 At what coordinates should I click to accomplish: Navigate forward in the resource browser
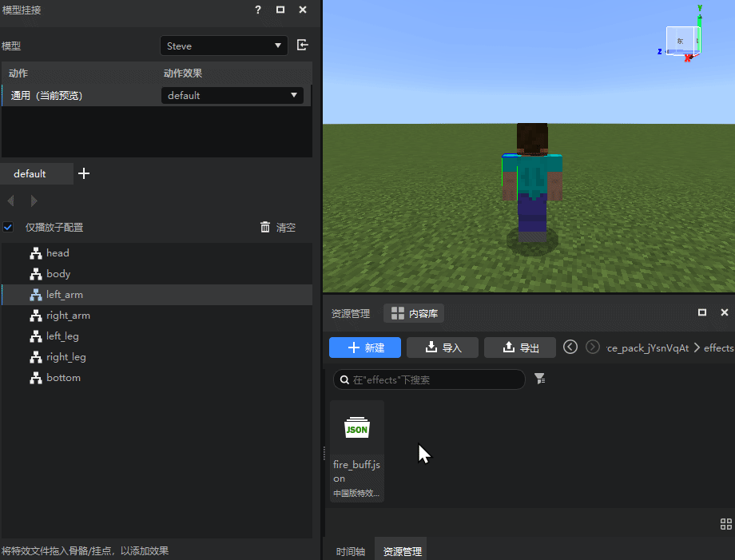593,348
